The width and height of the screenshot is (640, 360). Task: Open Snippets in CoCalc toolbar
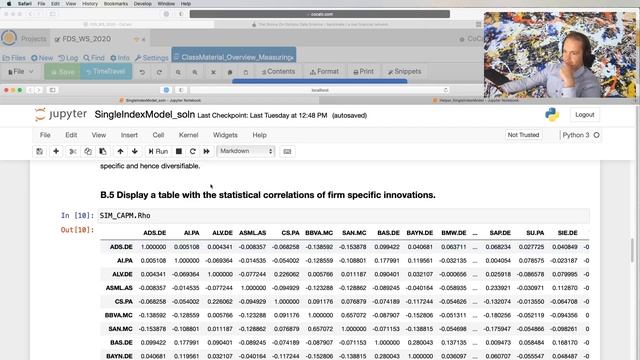pos(404,72)
